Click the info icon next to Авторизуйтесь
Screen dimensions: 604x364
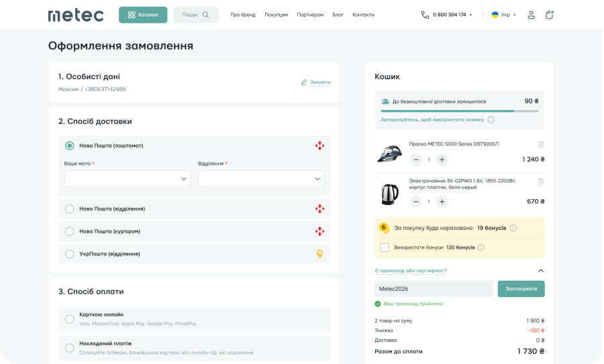(x=491, y=120)
